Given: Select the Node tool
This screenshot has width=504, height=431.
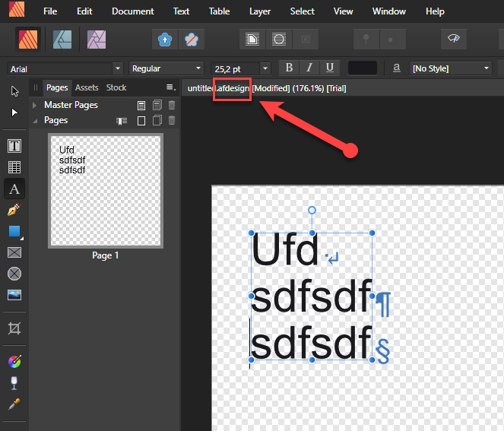Looking at the screenshot, I should (x=14, y=113).
